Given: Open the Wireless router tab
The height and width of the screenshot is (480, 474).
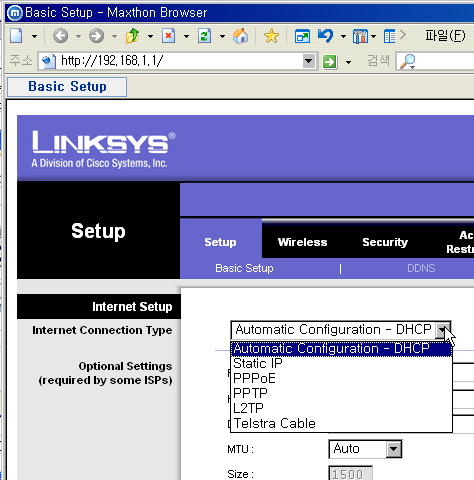Looking at the screenshot, I should 302,242.
